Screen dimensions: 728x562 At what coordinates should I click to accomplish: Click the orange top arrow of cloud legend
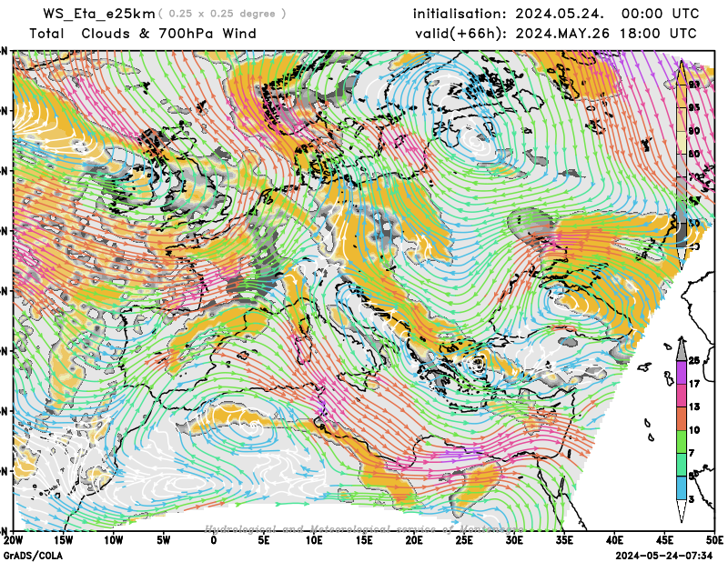(681, 71)
